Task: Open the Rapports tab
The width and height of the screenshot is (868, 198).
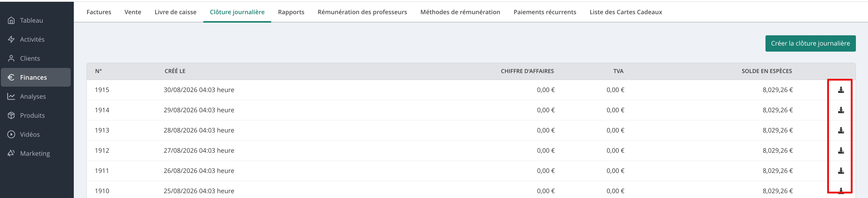Action: coord(291,12)
